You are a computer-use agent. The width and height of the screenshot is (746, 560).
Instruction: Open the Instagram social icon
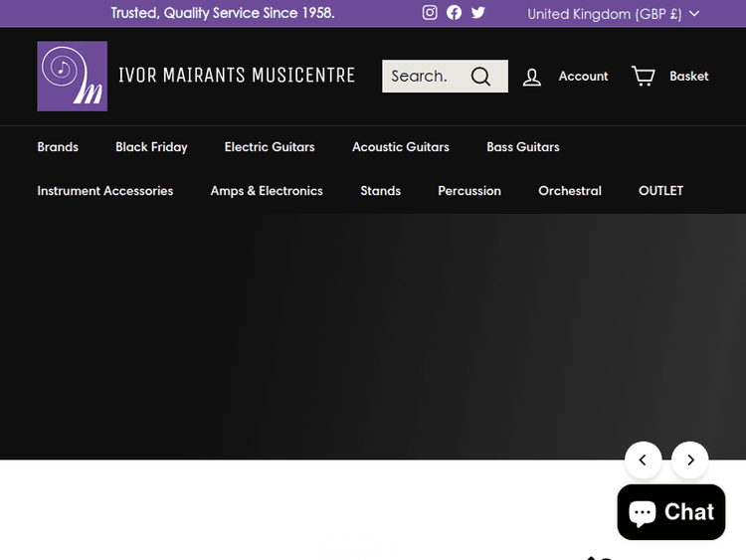(x=430, y=13)
